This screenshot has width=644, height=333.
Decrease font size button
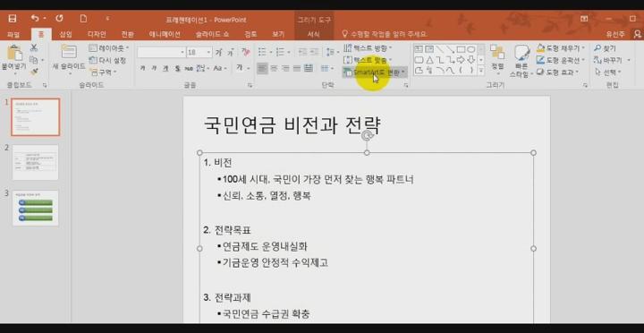(231, 52)
